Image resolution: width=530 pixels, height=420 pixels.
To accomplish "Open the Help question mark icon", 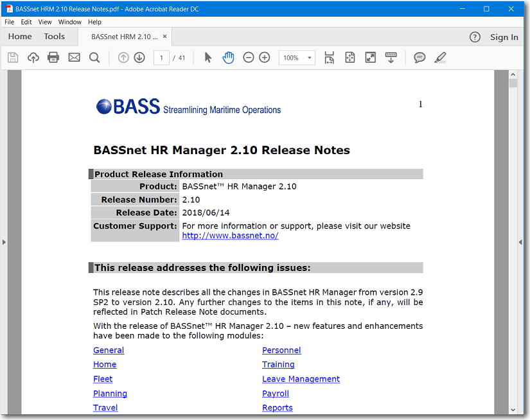I will pyautogui.click(x=475, y=37).
